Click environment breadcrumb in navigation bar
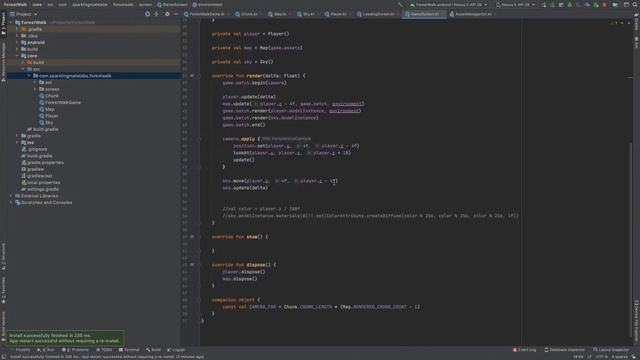Image resolution: width=640 pixels, height=360 pixels. [207, 4]
